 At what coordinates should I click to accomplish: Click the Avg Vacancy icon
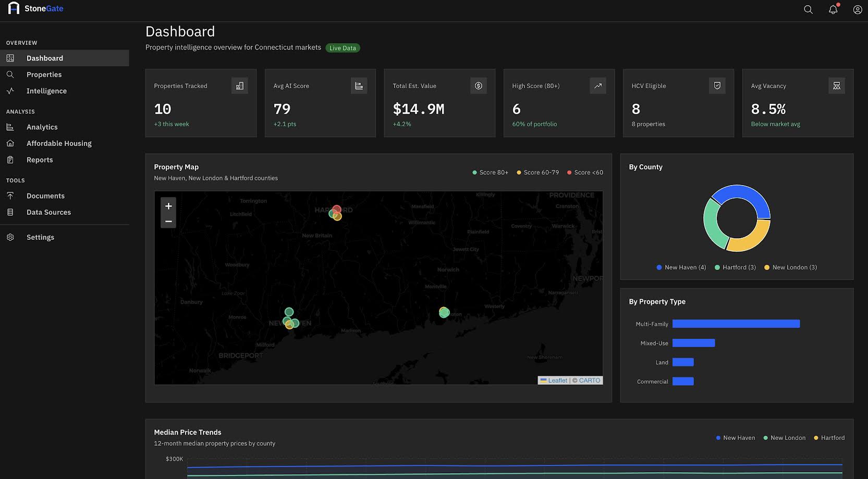tap(836, 85)
